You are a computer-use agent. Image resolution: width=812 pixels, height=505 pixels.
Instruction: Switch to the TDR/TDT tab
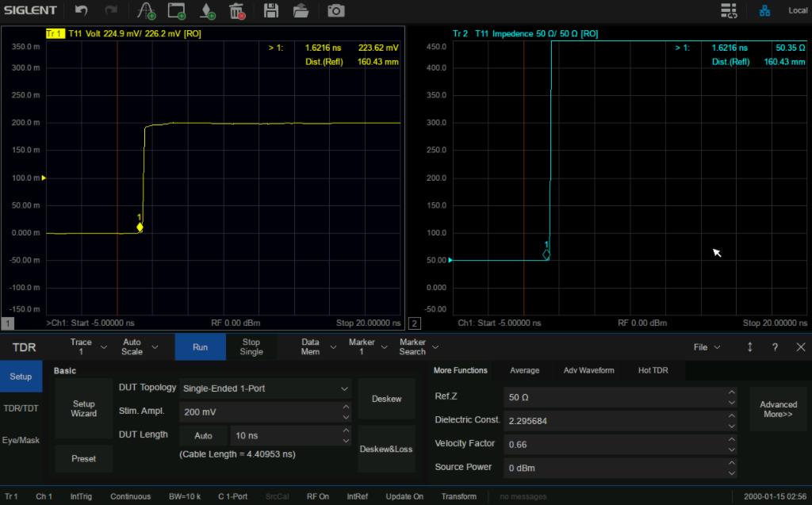click(21, 408)
